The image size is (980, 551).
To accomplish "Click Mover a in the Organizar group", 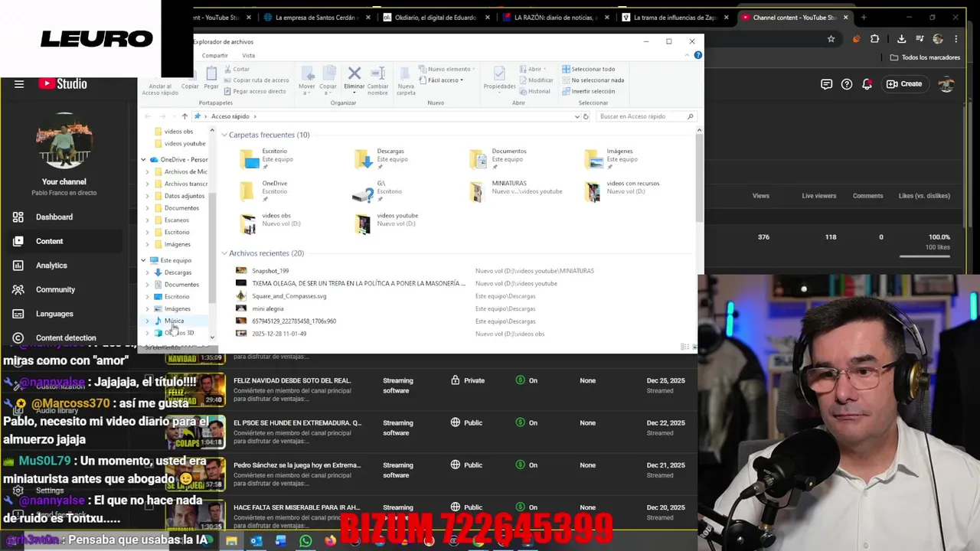I will [307, 79].
